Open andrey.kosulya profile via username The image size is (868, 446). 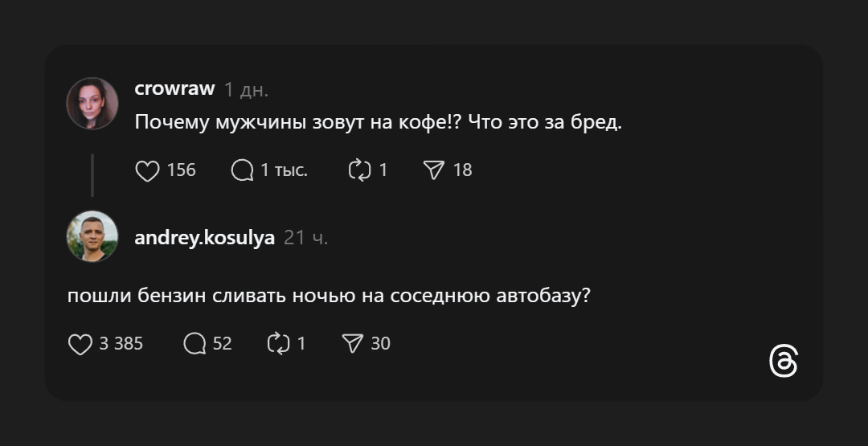pyautogui.click(x=204, y=238)
